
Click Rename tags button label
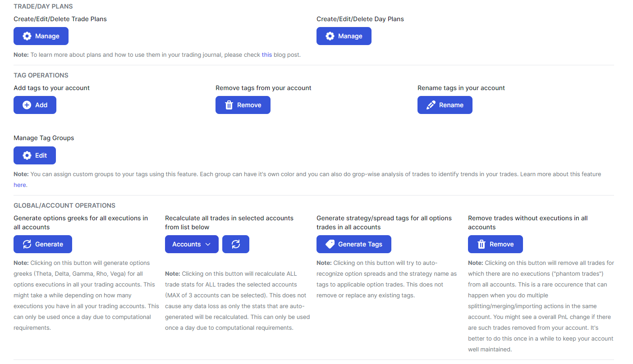tap(451, 105)
